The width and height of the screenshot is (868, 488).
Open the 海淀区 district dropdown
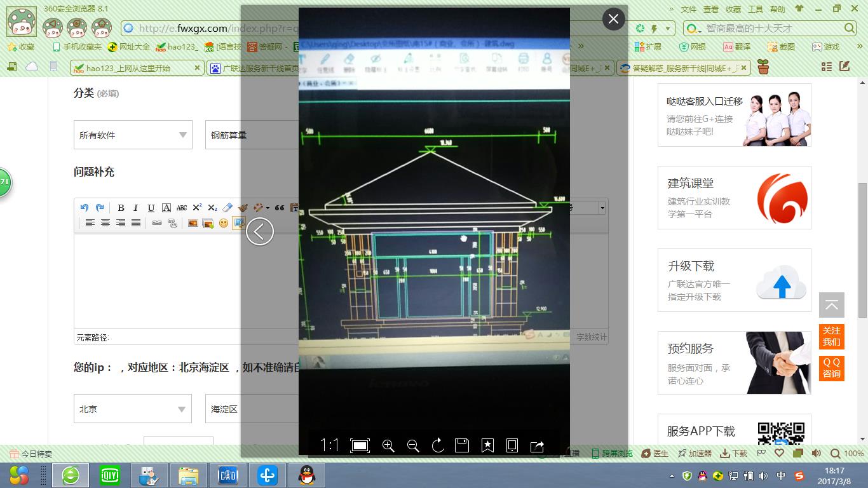pyautogui.click(x=252, y=409)
